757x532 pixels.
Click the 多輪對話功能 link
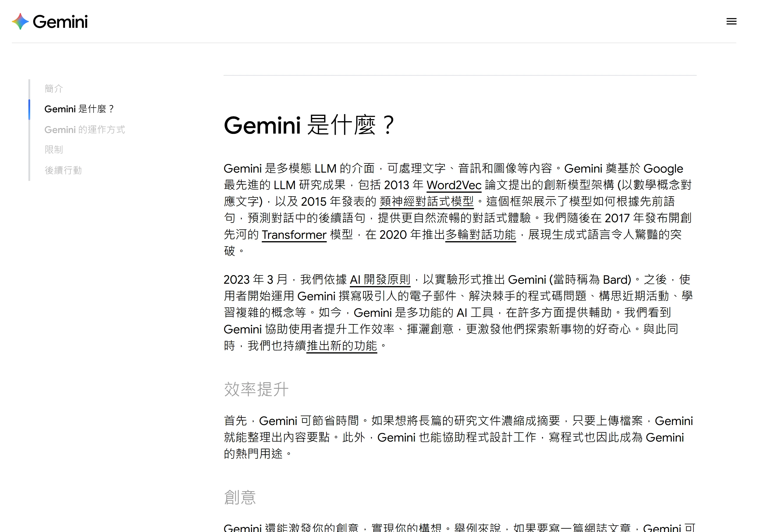(x=481, y=235)
